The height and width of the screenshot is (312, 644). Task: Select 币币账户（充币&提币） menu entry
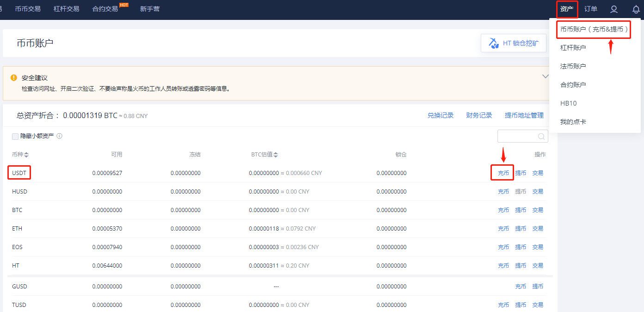click(594, 29)
